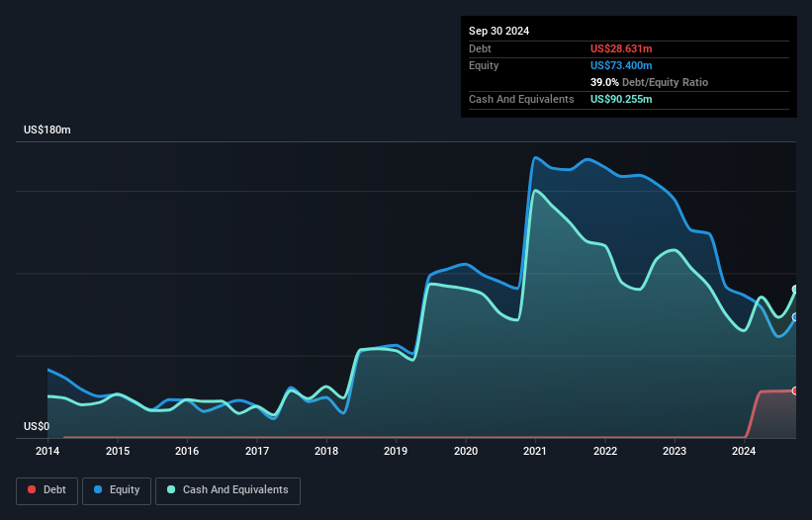Select the 2014 x-axis year label

pos(47,452)
